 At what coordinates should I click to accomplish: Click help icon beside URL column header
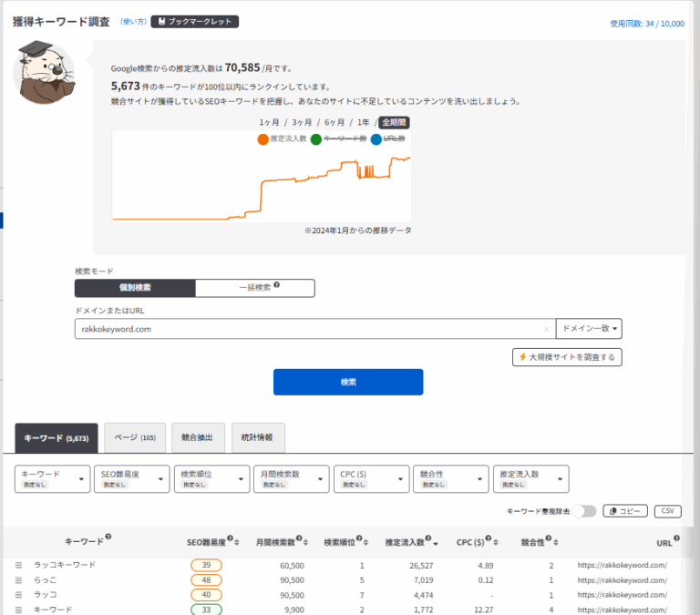[x=677, y=538]
